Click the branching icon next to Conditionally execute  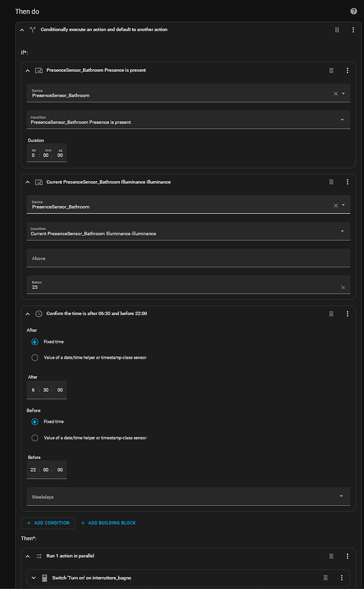pos(32,29)
